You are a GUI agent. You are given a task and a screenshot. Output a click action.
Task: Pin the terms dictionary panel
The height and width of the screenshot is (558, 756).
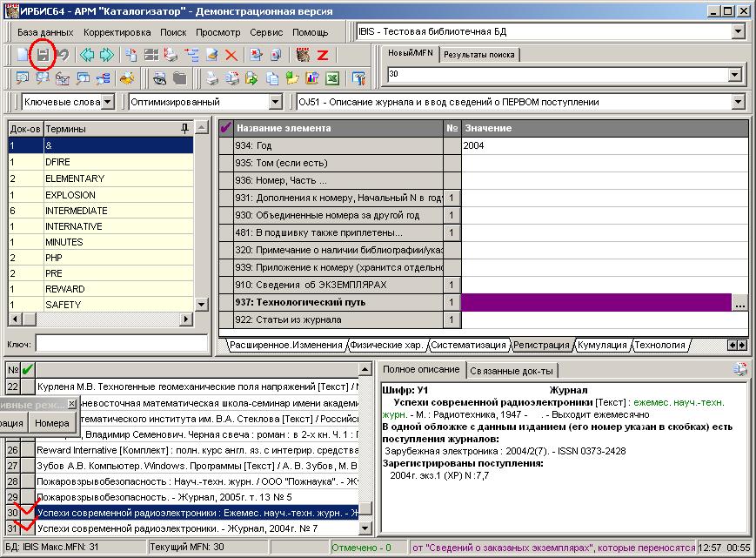click(184, 129)
